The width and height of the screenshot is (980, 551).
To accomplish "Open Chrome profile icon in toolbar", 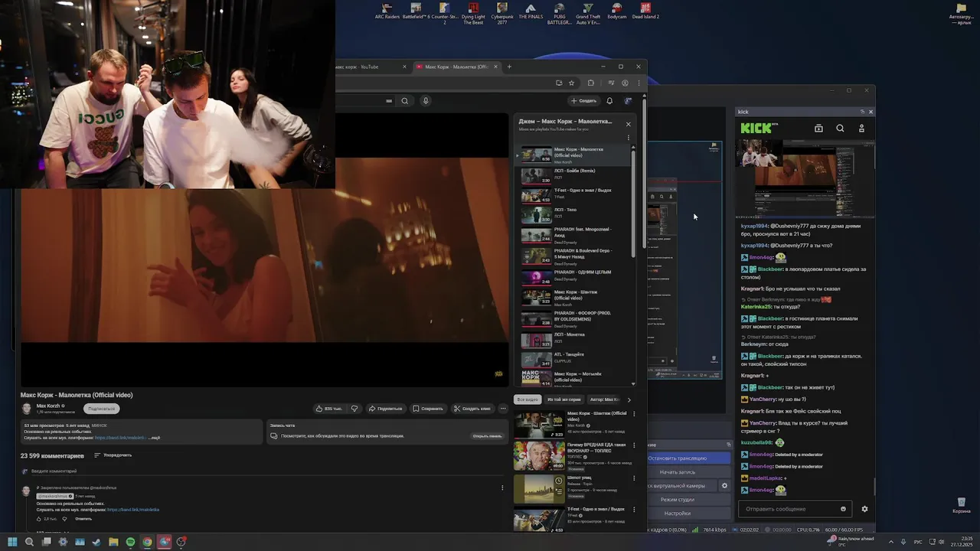I will pos(625,83).
